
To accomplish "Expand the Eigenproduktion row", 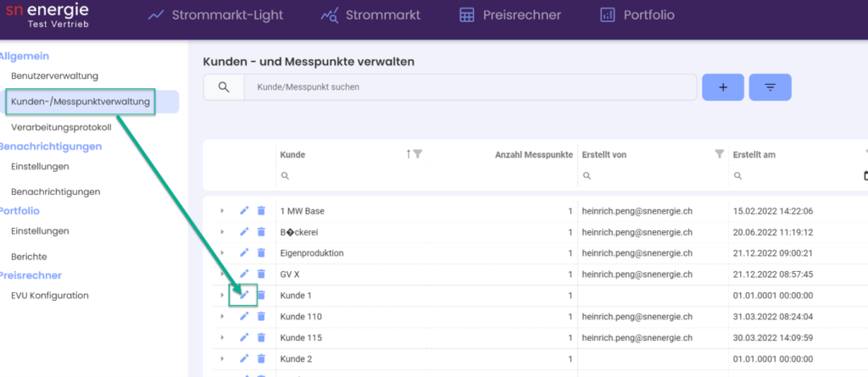I will point(222,252).
